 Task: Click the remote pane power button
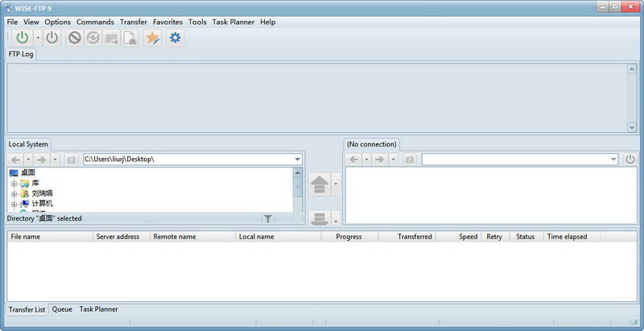click(x=630, y=159)
